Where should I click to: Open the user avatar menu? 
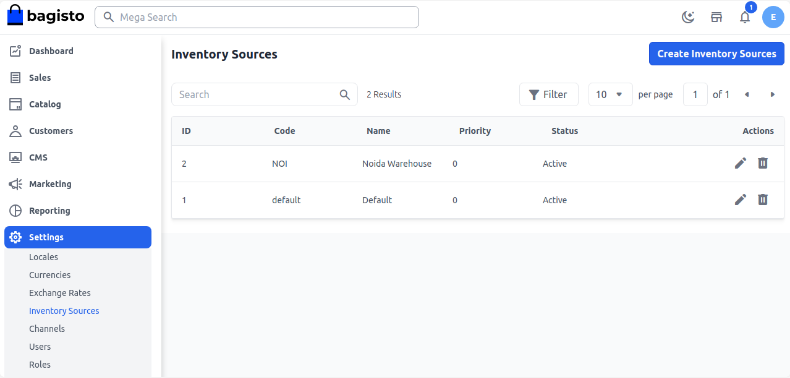[x=773, y=17]
